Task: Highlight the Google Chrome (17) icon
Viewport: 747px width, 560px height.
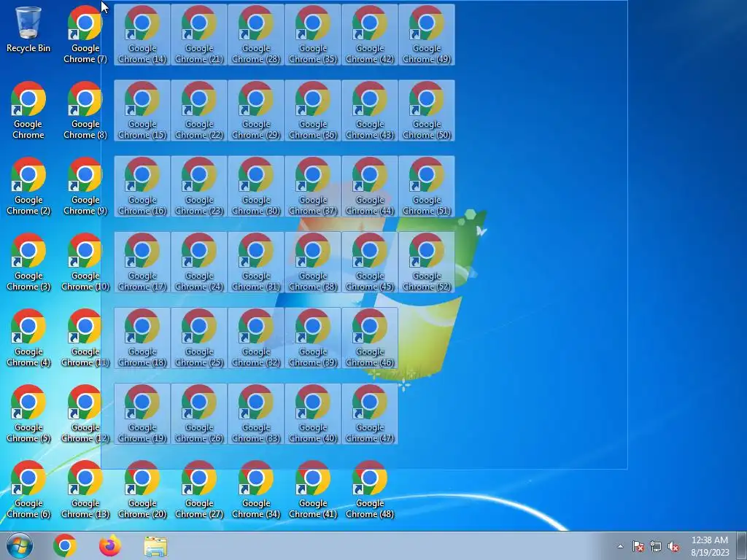Action: [x=142, y=262]
